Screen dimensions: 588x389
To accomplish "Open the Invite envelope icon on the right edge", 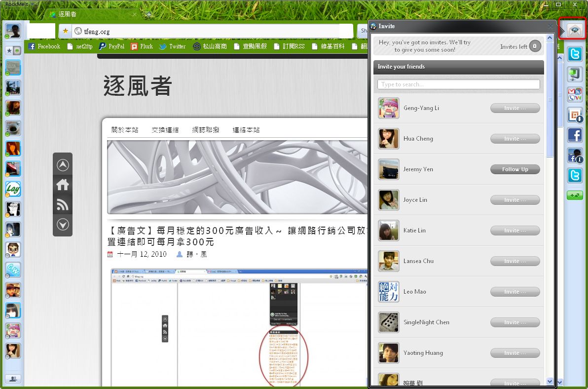I will tap(575, 30).
